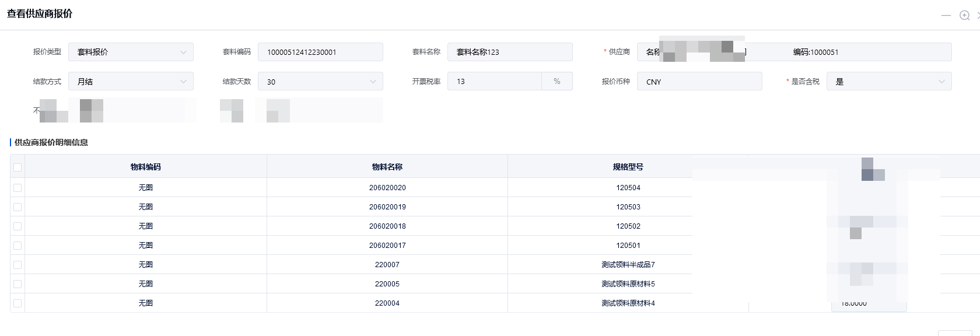The width and height of the screenshot is (980, 336).
Task: Click the 套料编码 input field
Action: (x=320, y=52)
